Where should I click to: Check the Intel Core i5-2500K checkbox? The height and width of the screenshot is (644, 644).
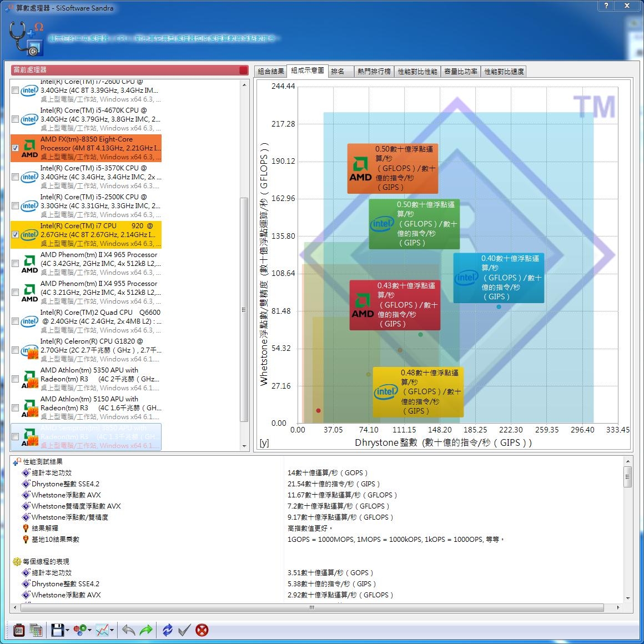tap(15, 206)
